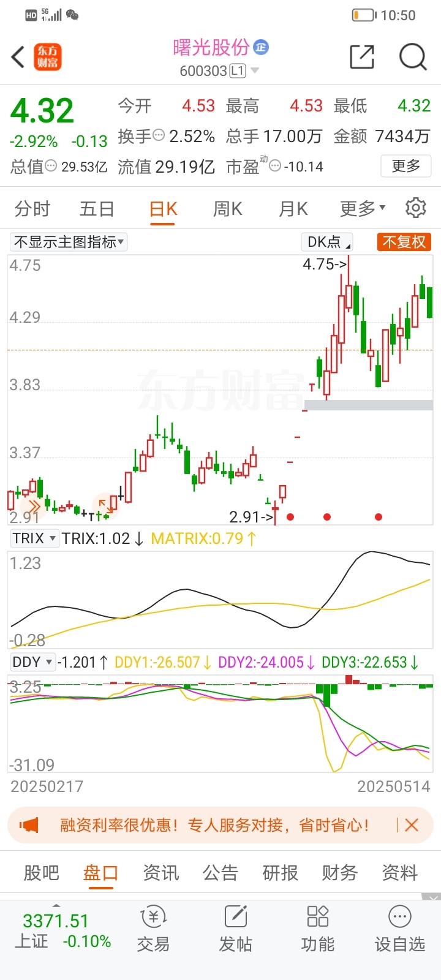Select the 盘口 tab

[101, 872]
